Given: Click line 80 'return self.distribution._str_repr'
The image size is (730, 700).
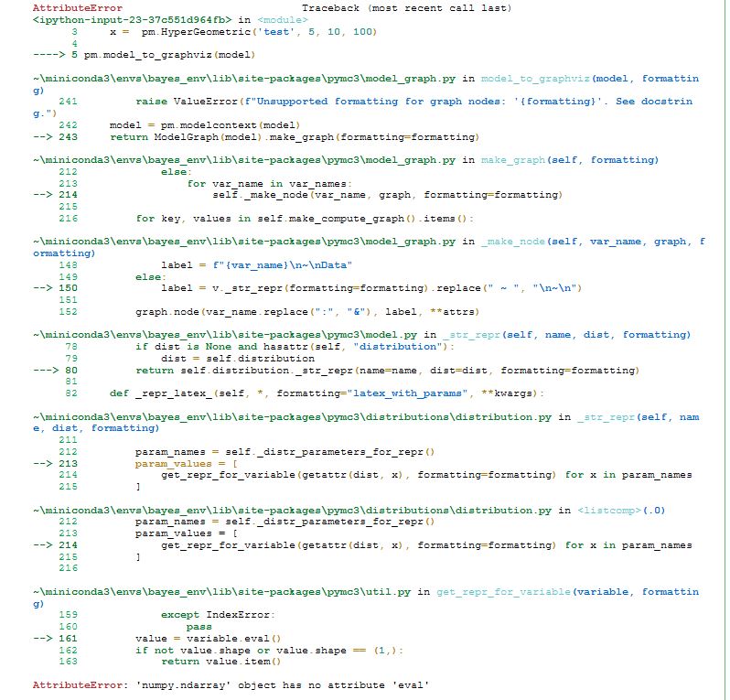Looking at the screenshot, I should 387,371.
